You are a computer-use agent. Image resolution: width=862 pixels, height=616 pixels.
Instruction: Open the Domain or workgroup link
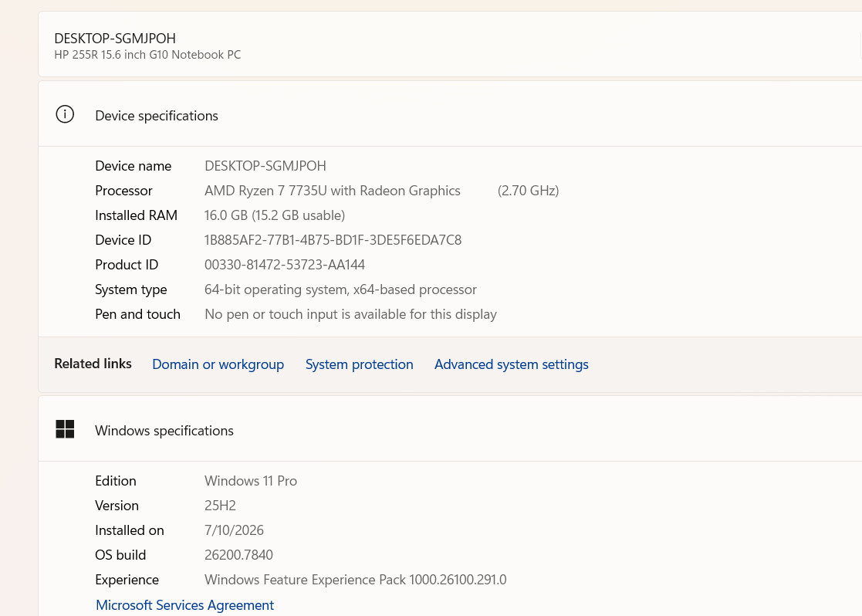point(218,364)
